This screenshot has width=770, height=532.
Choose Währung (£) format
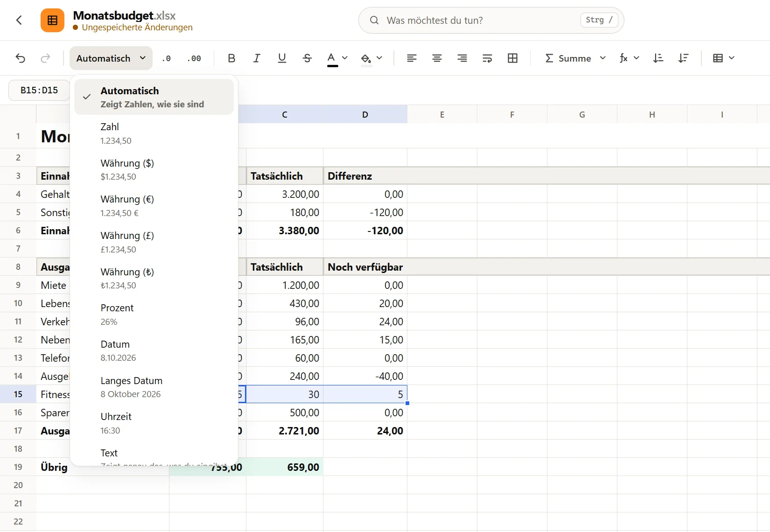[154, 242]
